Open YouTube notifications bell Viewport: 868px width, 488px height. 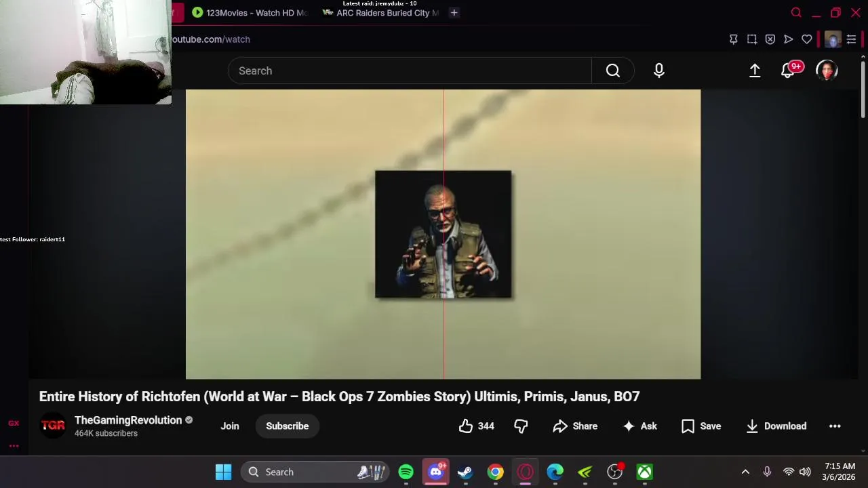(x=788, y=70)
